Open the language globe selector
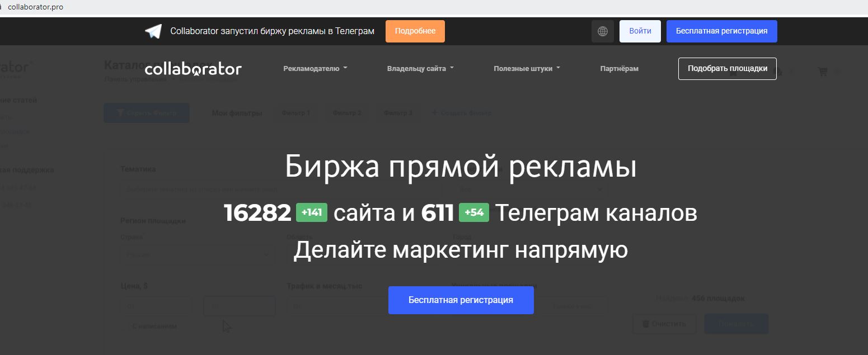Screen dimensions: 868x355 coord(603,31)
